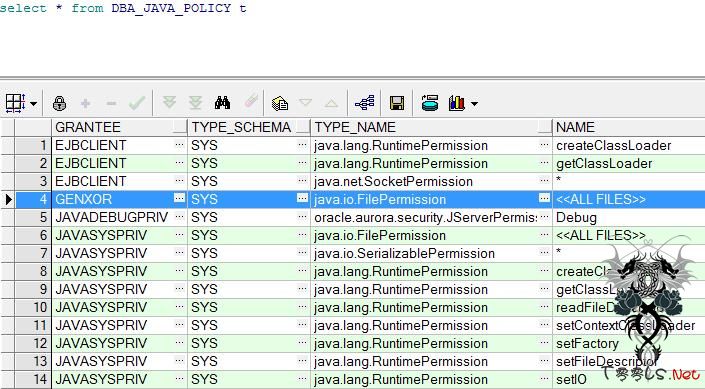Click the TYPE_SCHEMA column header
This screenshot has width=705, height=389.
[x=249, y=127]
